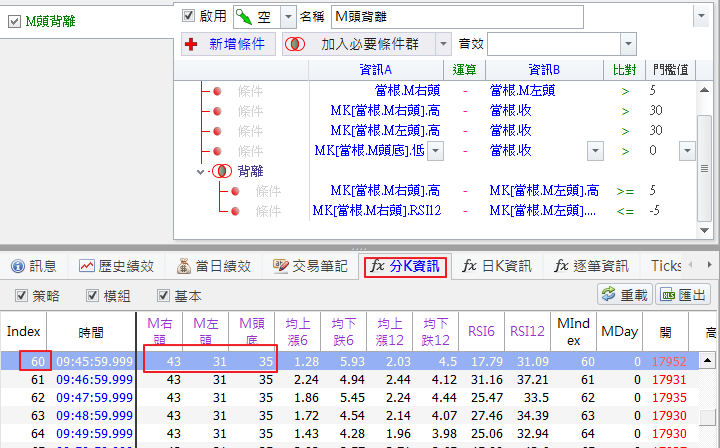Image resolution: width=720 pixels, height=448 pixels.
Task: Click the Index column header
Action: tap(23, 331)
